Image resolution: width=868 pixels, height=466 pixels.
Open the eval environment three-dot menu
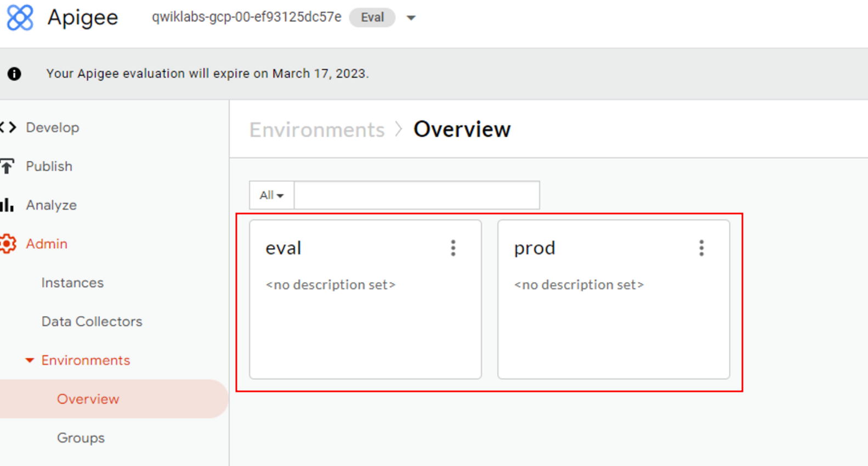pos(453,248)
